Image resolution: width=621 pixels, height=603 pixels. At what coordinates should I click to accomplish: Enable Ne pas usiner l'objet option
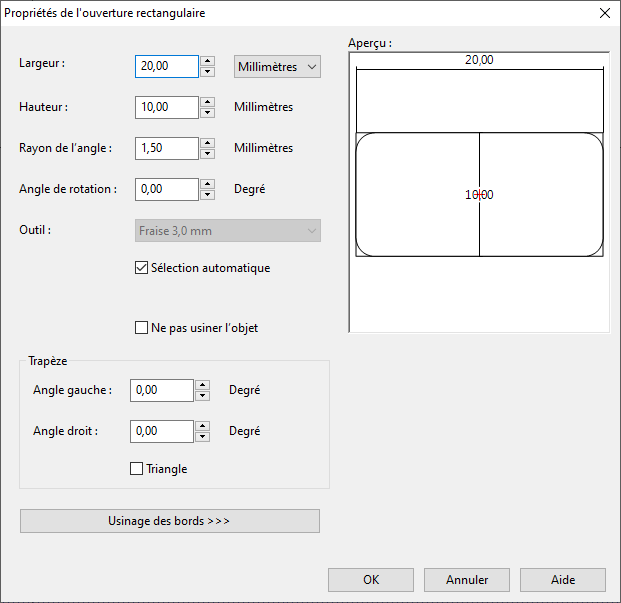[x=141, y=328]
